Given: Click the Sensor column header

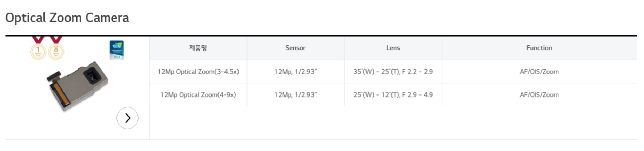Looking at the screenshot, I should [x=295, y=48].
